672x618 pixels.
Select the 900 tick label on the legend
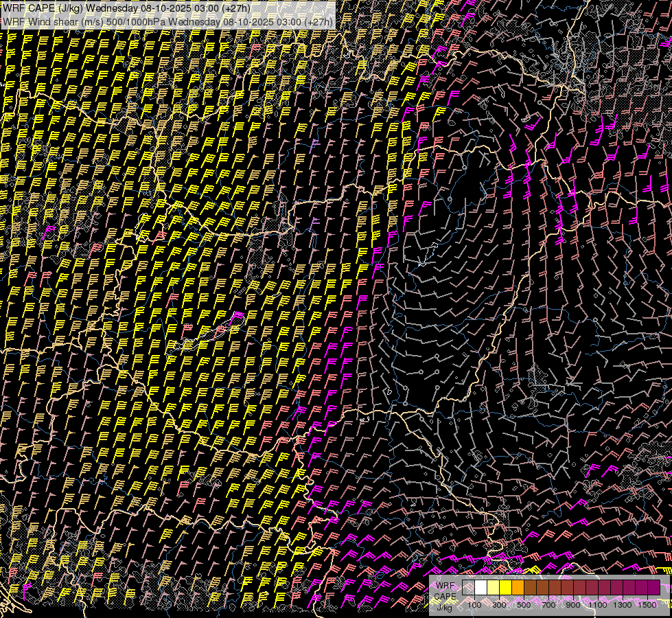coord(573,605)
